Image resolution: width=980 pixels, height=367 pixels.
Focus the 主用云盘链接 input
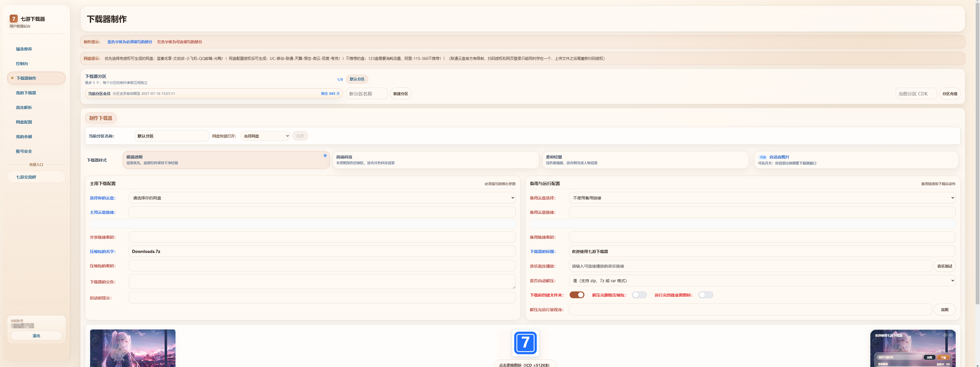[322, 212]
